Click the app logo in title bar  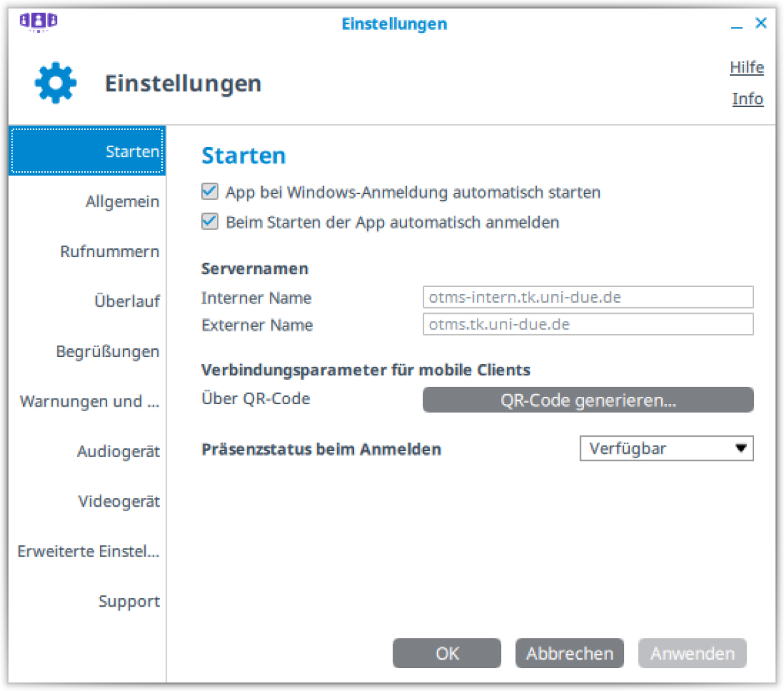[38, 22]
